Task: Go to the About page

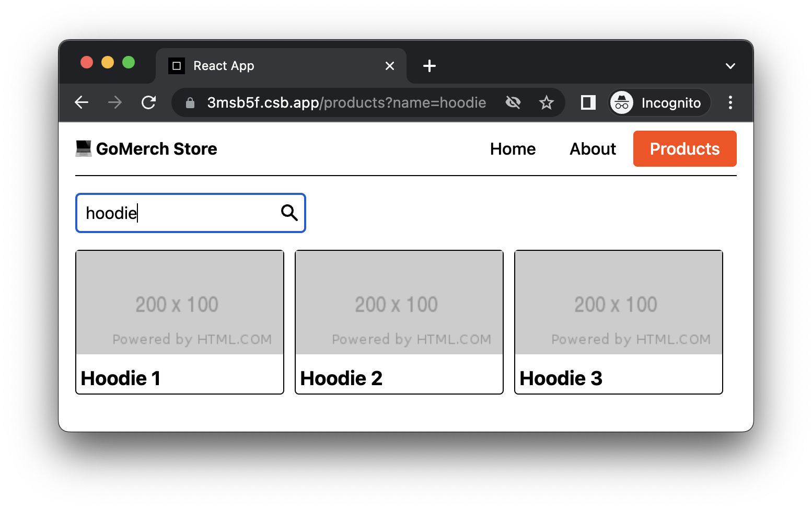Action: click(593, 149)
